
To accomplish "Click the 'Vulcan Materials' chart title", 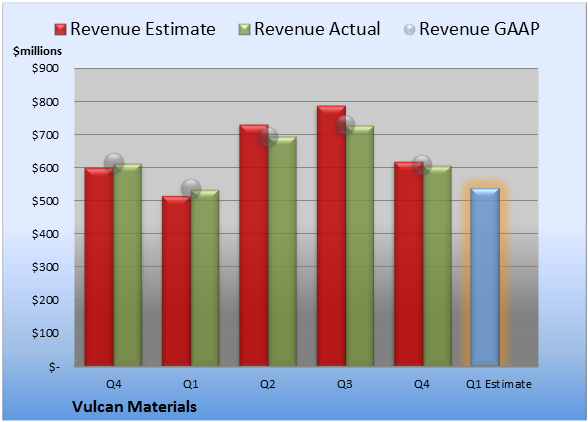I will [134, 407].
